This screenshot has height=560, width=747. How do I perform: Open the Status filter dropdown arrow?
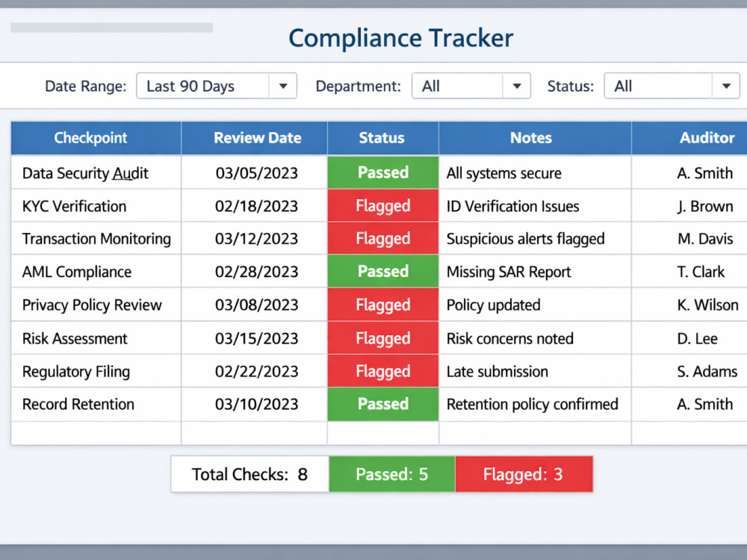pyautogui.click(x=726, y=86)
